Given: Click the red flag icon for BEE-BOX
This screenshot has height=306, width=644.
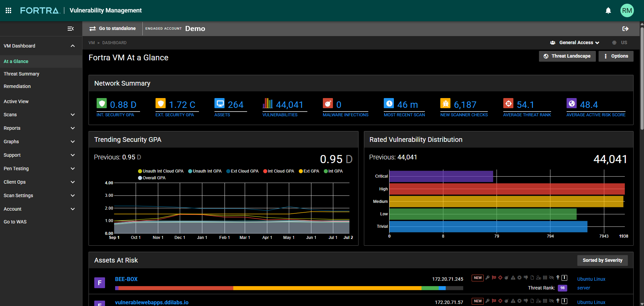Looking at the screenshot, I should 494,278.
